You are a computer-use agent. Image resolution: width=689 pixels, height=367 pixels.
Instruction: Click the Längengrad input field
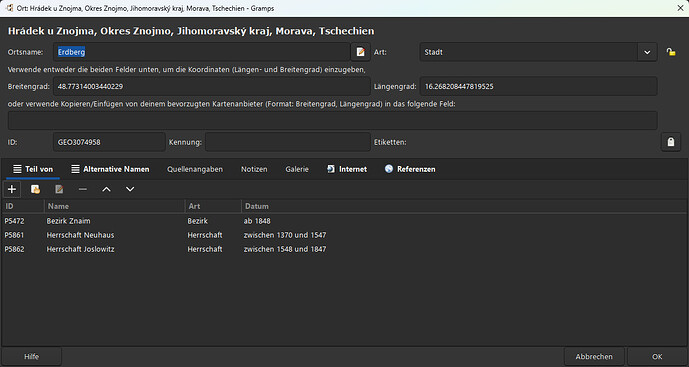[x=538, y=86]
